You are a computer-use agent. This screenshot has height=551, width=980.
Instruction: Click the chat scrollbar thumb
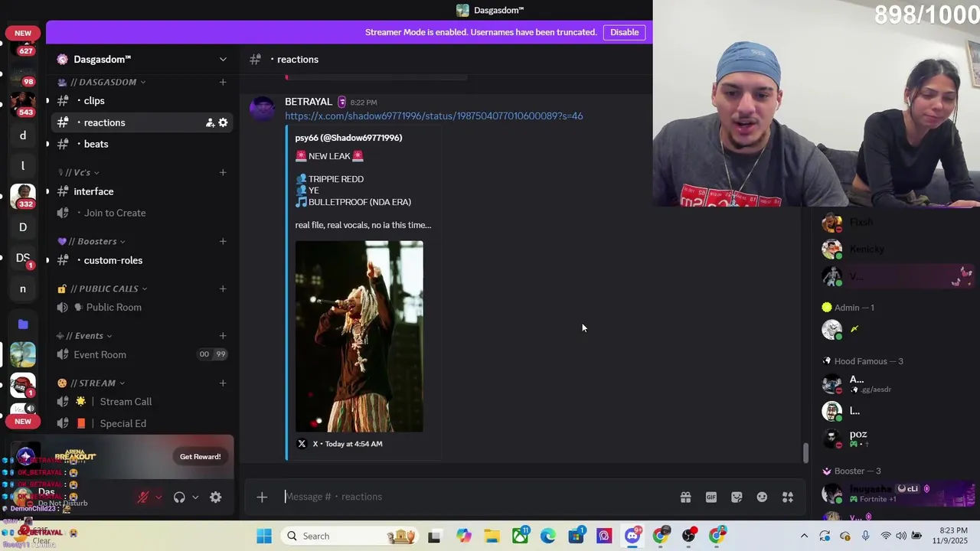(805, 453)
